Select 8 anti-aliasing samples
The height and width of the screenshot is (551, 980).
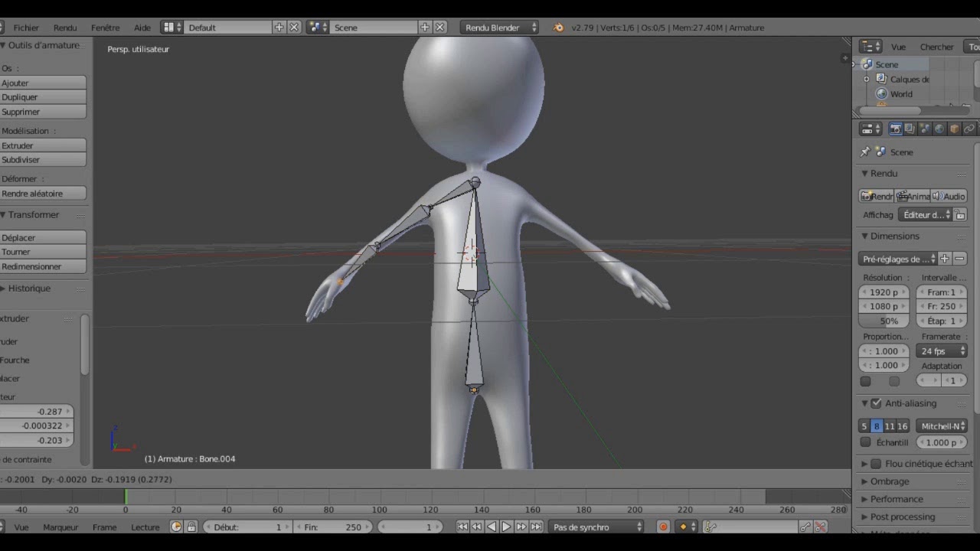[877, 426]
